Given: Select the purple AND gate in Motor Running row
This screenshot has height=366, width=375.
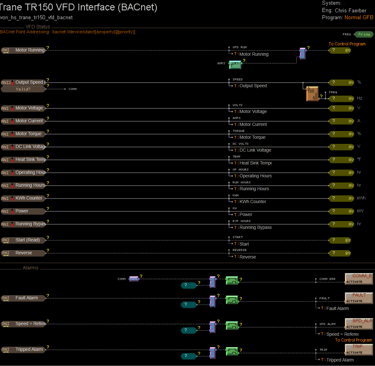Looking at the screenshot, I should (x=302, y=53).
